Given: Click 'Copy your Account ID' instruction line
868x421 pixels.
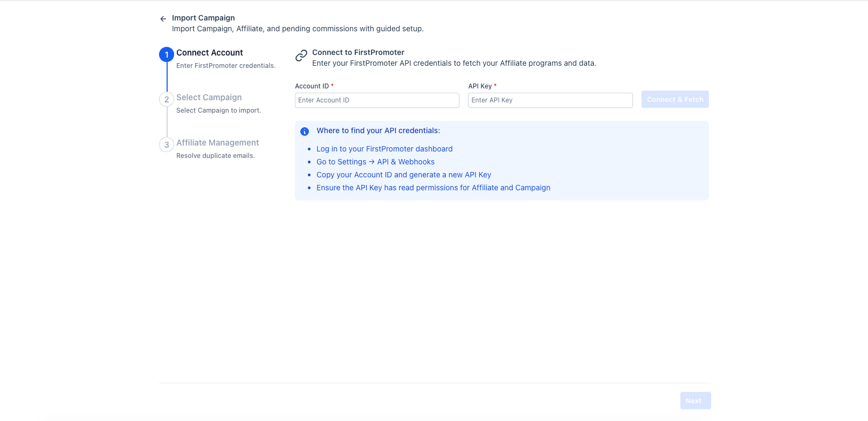Looking at the screenshot, I should point(404,175).
